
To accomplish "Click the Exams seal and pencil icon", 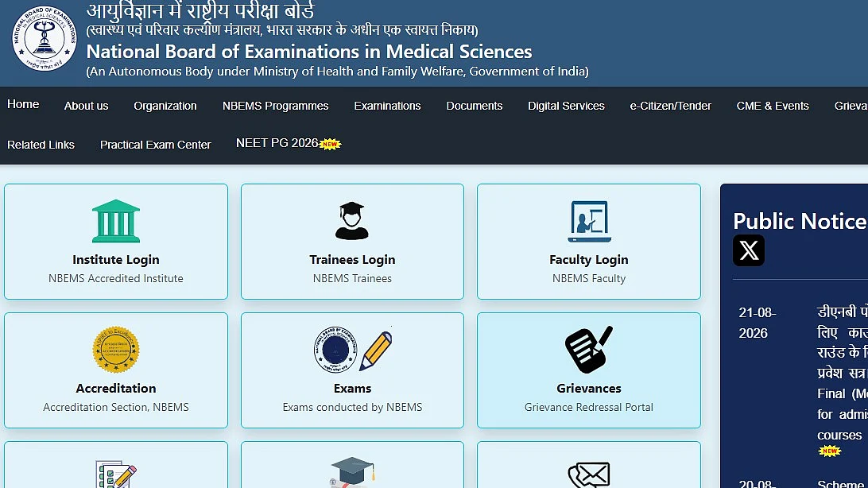I will point(353,349).
